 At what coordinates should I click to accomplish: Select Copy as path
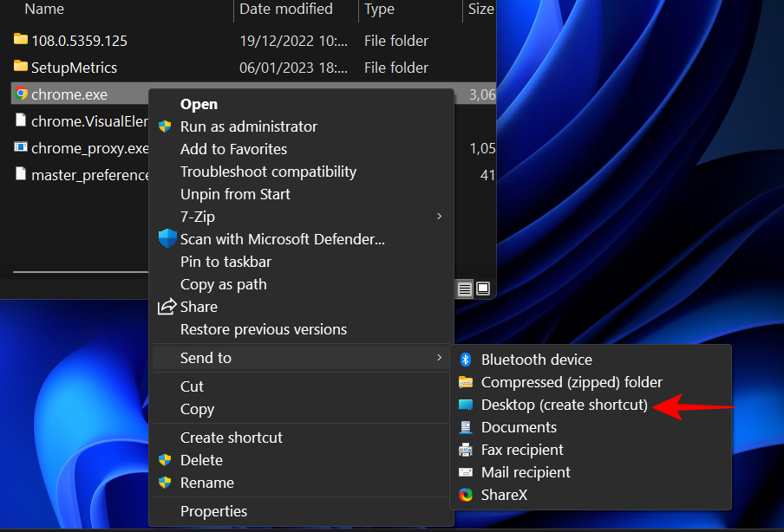click(x=223, y=284)
